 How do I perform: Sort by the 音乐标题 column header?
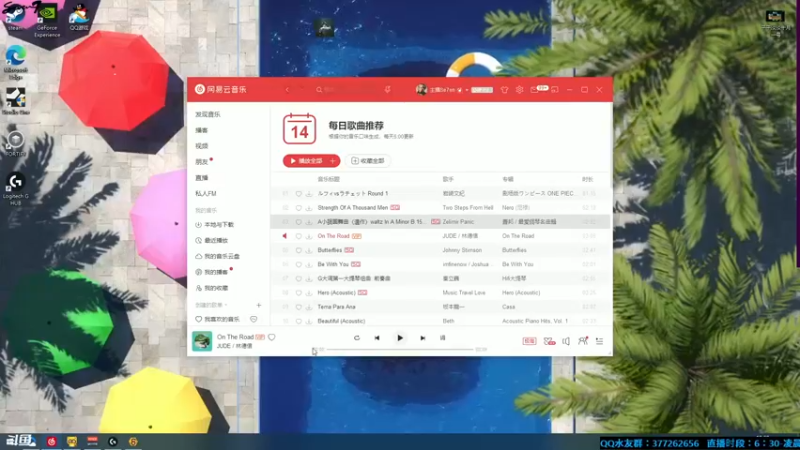point(329,179)
